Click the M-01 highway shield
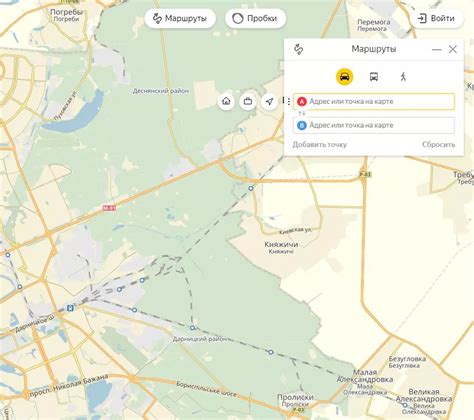This screenshot has height=420, width=474. click(109, 208)
